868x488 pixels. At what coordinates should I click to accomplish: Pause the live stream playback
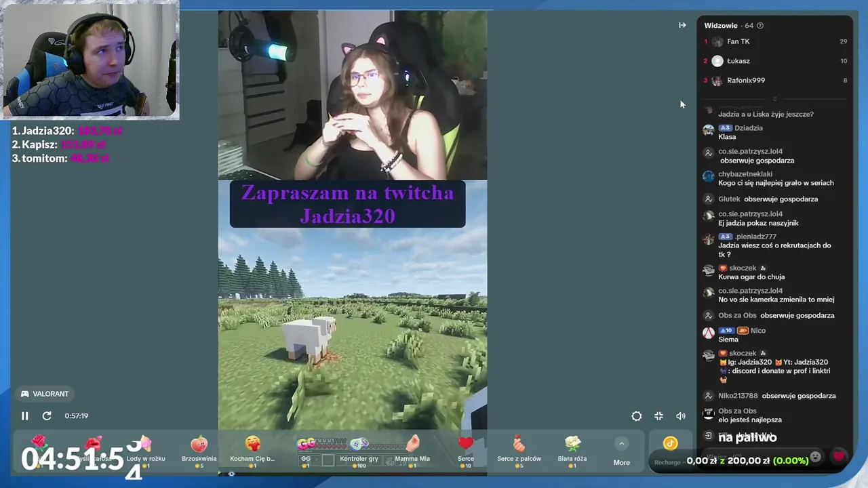25,416
